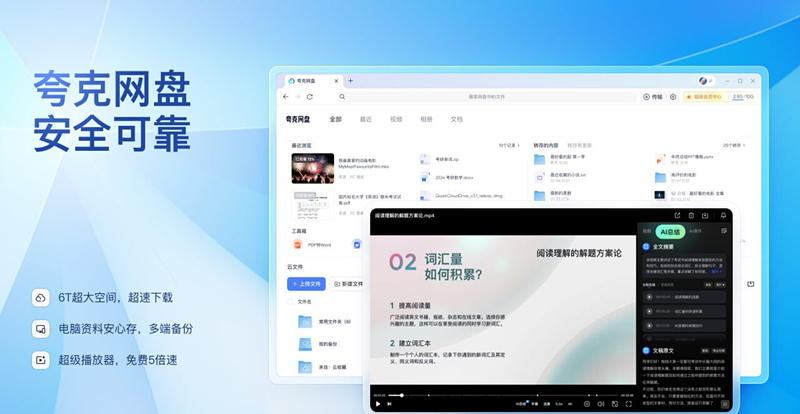The width and height of the screenshot is (800, 414).
Task: Open the 考研单词.zip file
Action: pyautogui.click(x=441, y=159)
